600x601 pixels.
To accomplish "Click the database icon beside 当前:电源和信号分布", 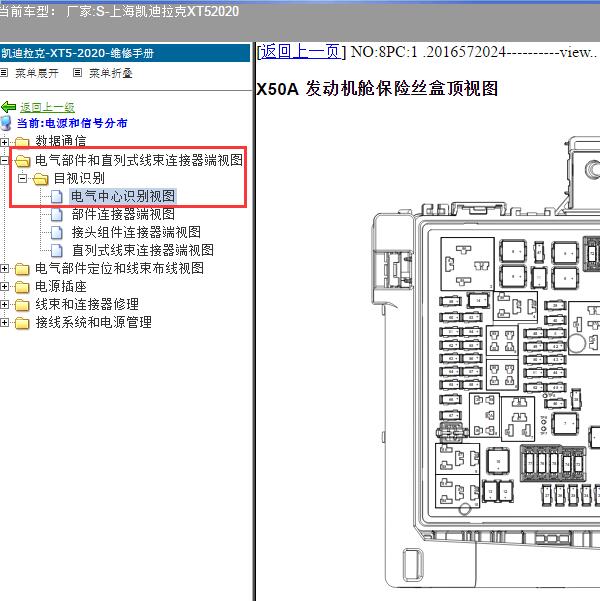I will (x=6, y=123).
